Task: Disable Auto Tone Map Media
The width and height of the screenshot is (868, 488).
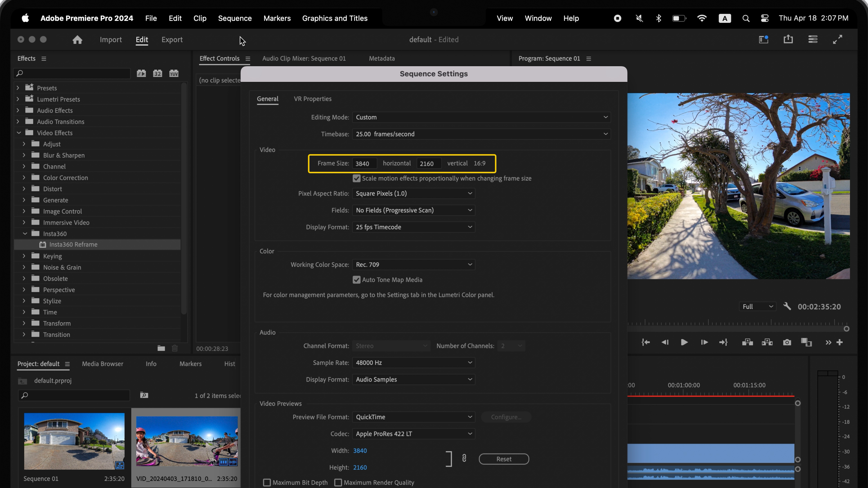Action: [357, 279]
